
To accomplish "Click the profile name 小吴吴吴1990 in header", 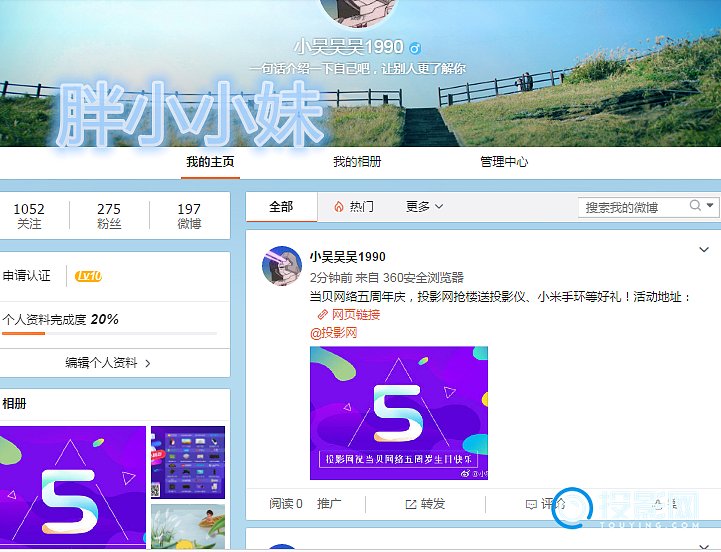I will coord(349,46).
